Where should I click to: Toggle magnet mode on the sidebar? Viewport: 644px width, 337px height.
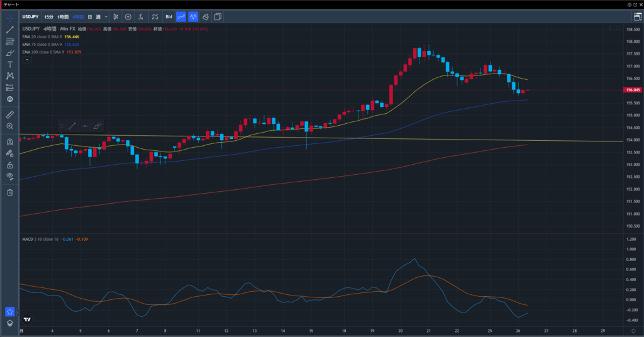coord(10,141)
